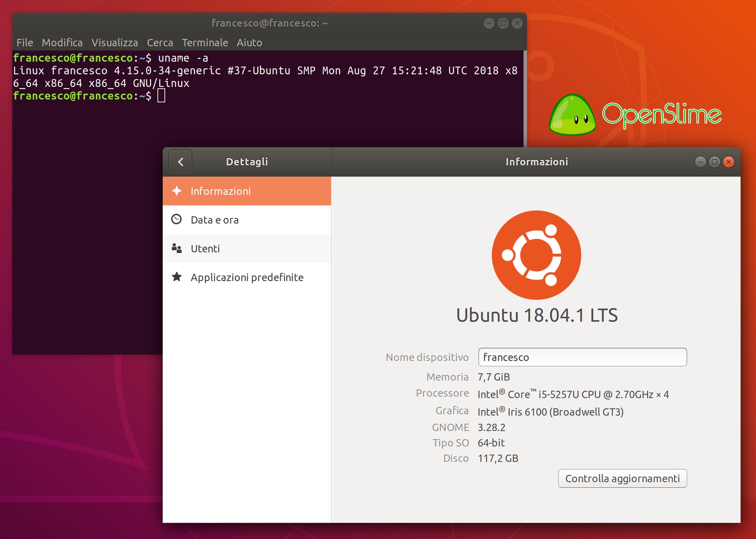Click the memory value 7,7 GiB
Viewport: 756px width, 539px height.
click(x=494, y=377)
